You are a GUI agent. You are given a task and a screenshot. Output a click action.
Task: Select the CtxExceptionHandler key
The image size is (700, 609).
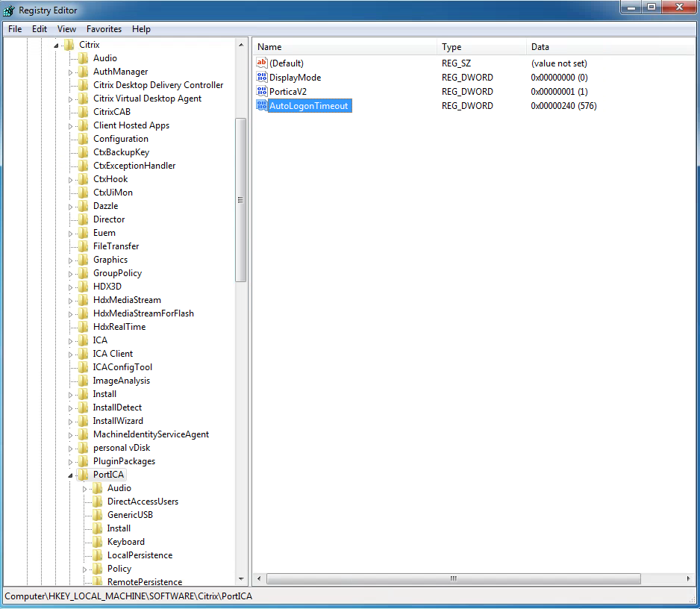pyautogui.click(x=134, y=166)
